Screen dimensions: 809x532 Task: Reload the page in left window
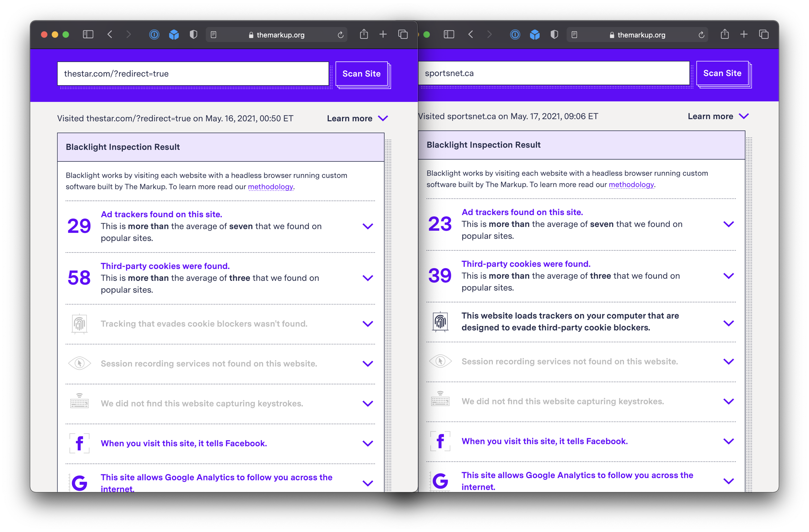[x=340, y=35]
